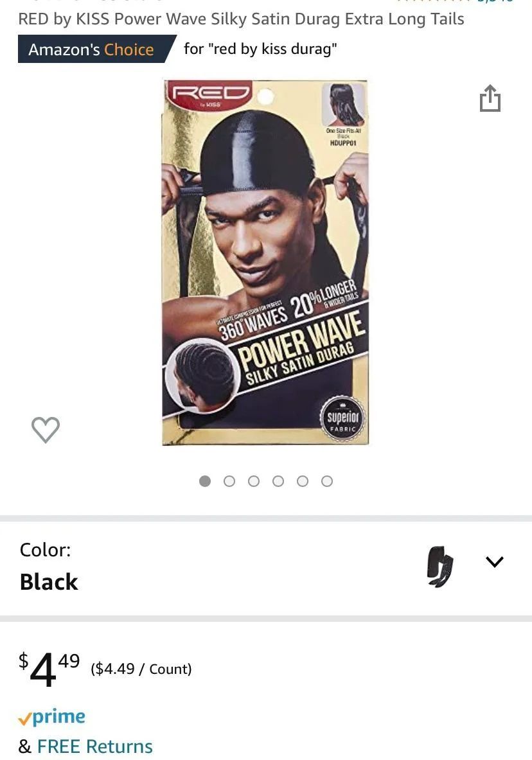Jump to fourth product image dot
Image resolution: width=532 pixels, height=760 pixels.
pos(278,481)
